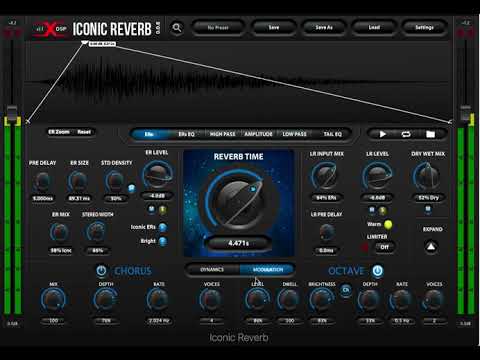Click the button under Dry Wet Mix
The height and width of the screenshot is (360, 480).
428,209
